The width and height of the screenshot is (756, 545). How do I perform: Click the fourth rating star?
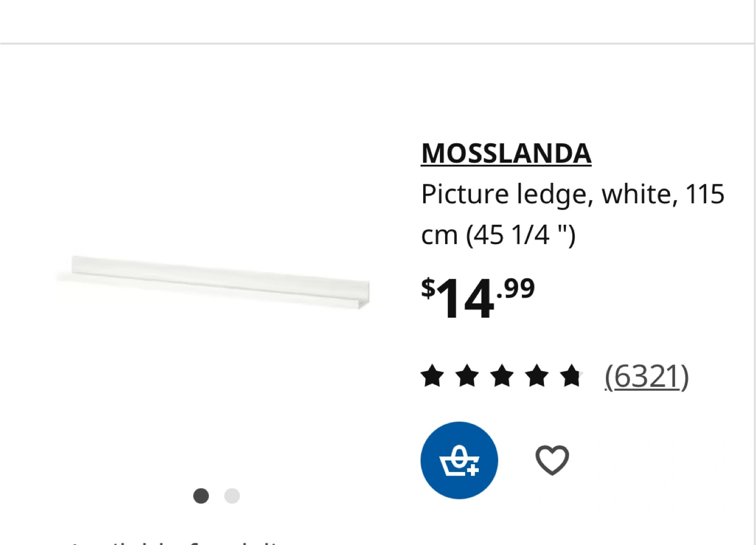click(537, 376)
